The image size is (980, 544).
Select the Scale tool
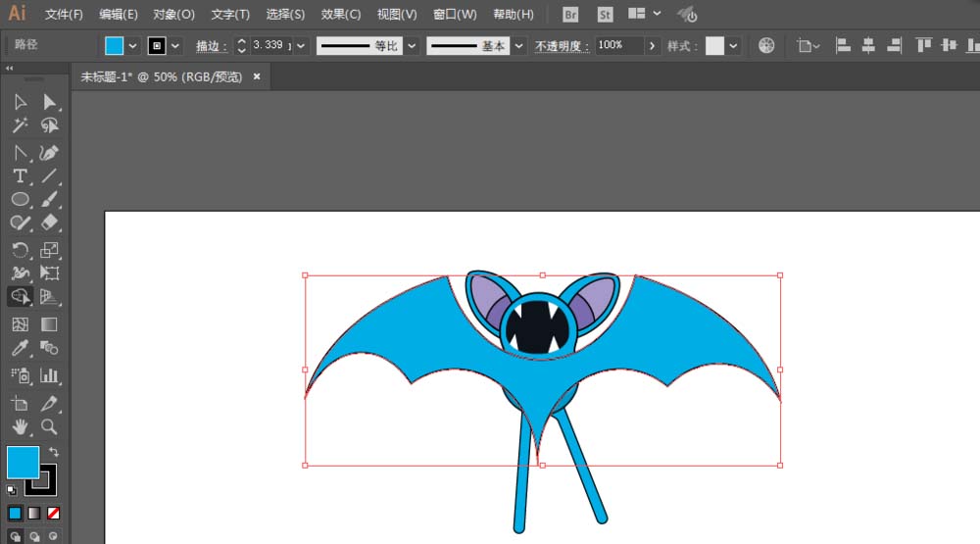pos(49,250)
